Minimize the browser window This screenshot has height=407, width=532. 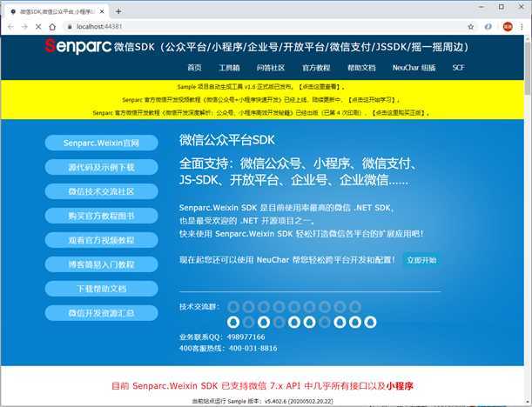point(481,7)
